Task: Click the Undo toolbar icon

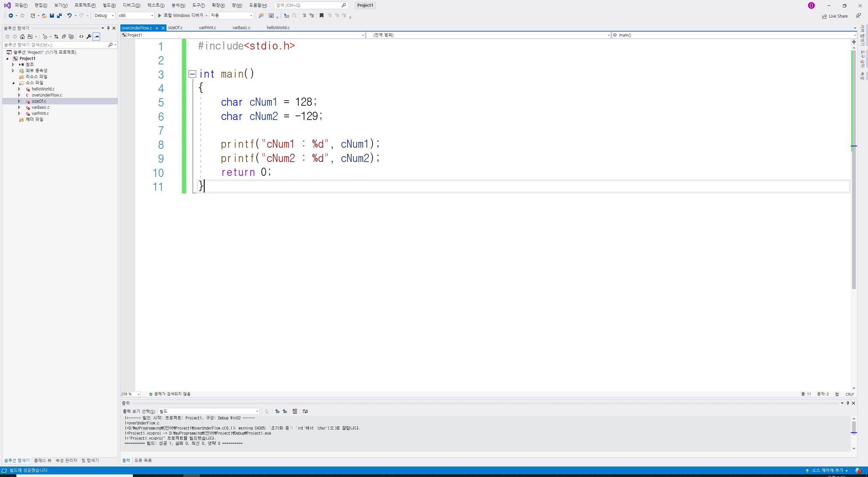Action: (x=69, y=16)
